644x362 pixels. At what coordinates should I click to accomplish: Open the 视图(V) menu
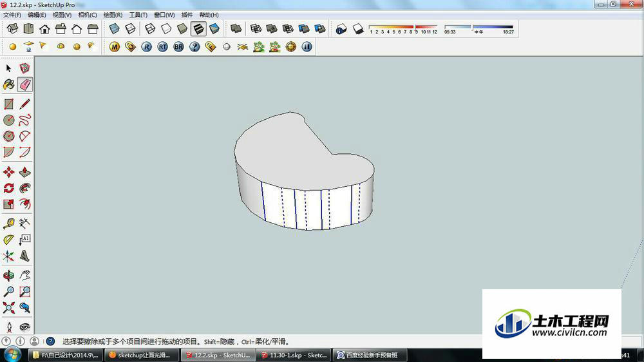[x=62, y=15]
